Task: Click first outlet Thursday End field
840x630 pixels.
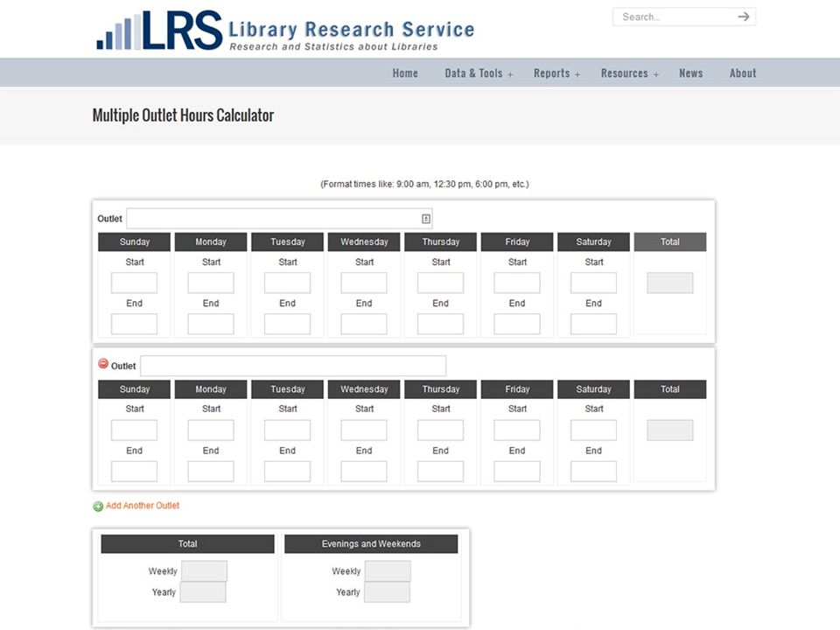Action: tap(440, 324)
